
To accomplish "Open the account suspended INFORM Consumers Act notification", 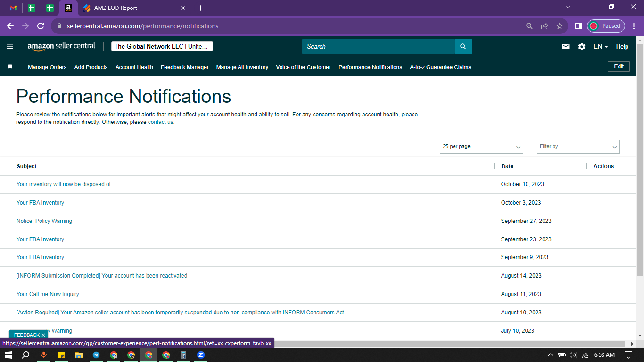I will [180, 313].
